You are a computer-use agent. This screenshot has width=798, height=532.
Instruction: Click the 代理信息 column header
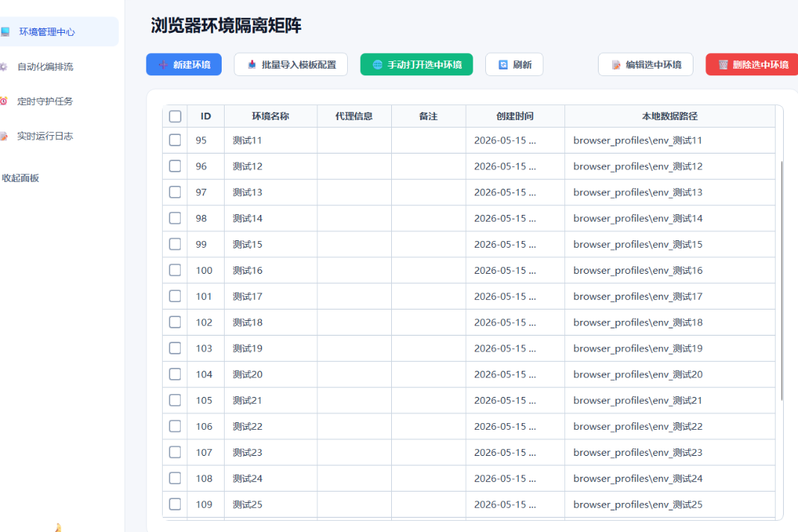click(355, 116)
